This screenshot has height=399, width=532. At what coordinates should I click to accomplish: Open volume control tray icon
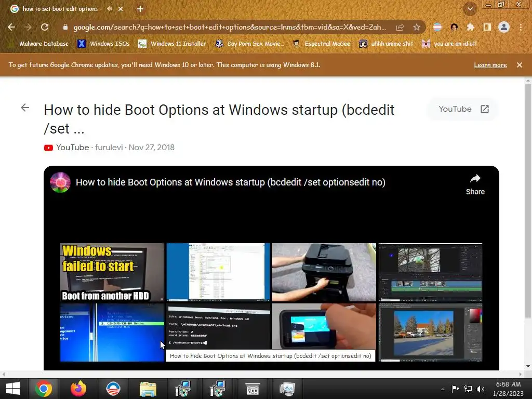pyautogui.click(x=481, y=389)
